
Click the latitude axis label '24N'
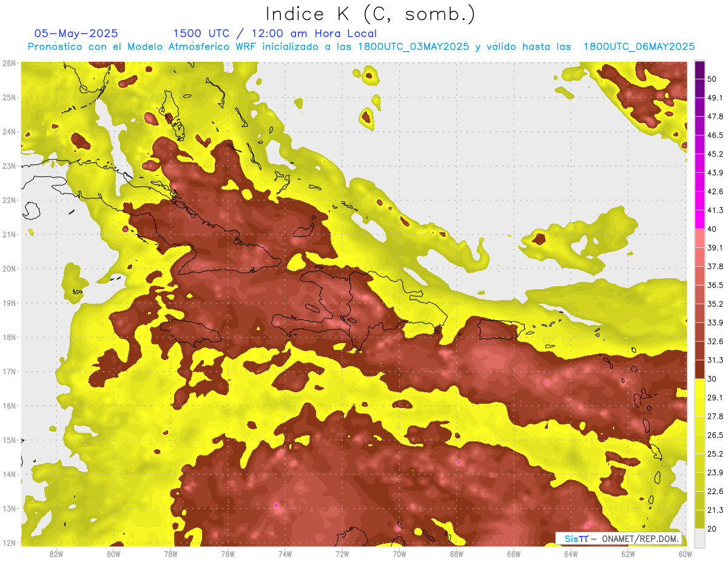[8, 132]
